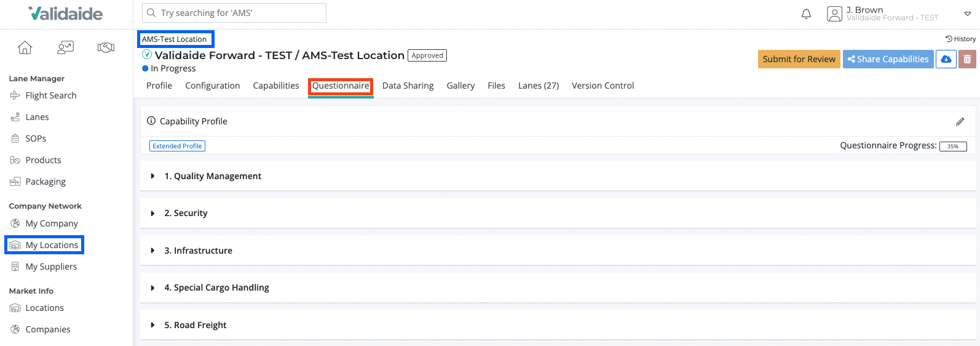Switch to the Configuration tab
980x346 pixels.
coord(213,86)
